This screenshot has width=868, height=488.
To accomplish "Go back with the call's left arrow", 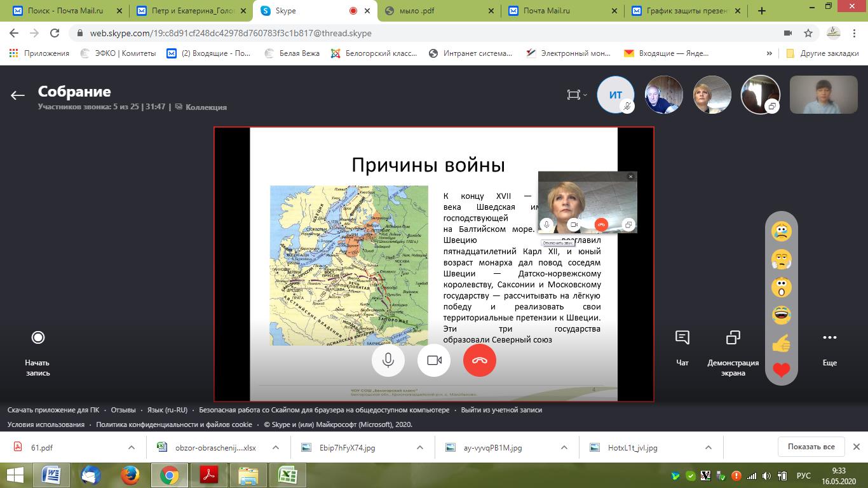I will tap(17, 95).
